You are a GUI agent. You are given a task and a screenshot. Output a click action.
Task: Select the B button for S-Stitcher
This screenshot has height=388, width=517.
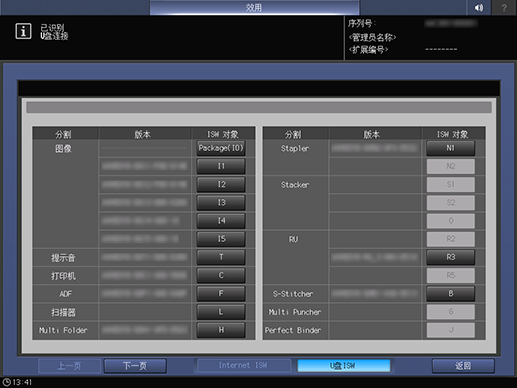451,293
